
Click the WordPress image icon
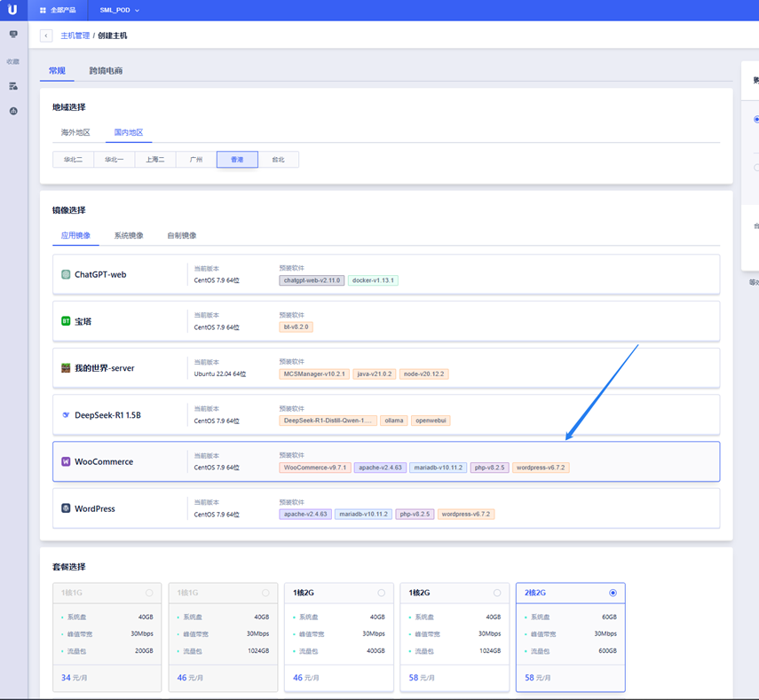(x=66, y=508)
